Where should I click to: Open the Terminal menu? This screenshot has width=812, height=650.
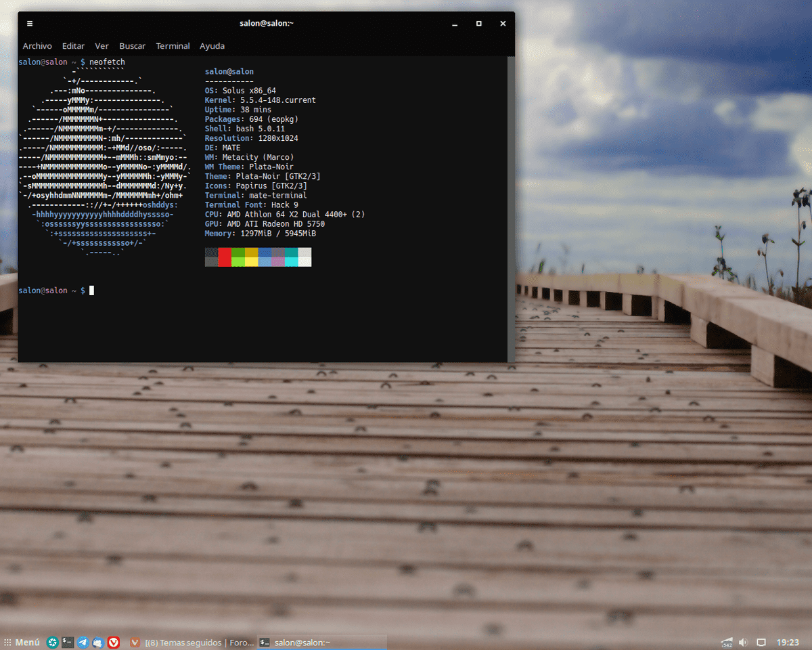[173, 46]
